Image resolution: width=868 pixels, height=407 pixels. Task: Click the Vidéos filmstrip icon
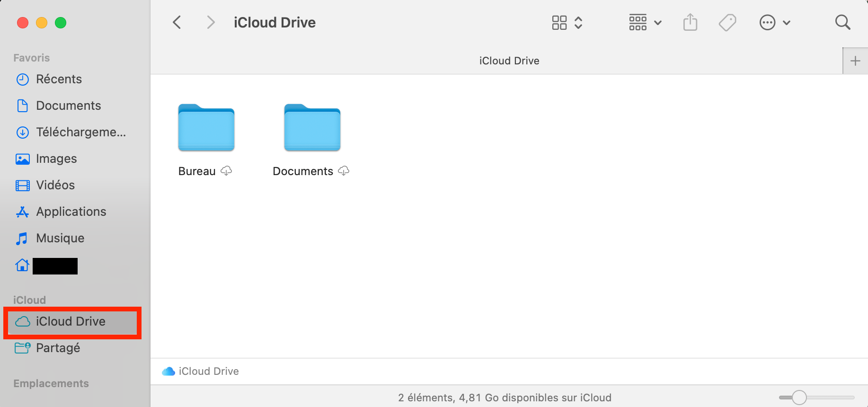[x=23, y=185]
